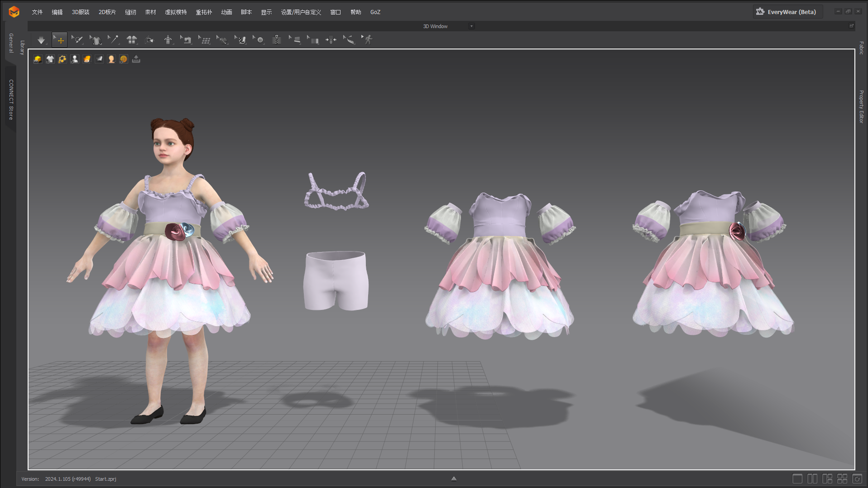Image resolution: width=868 pixels, height=488 pixels.
Task: Select the walk-motion avatar tool
Action: (369, 40)
